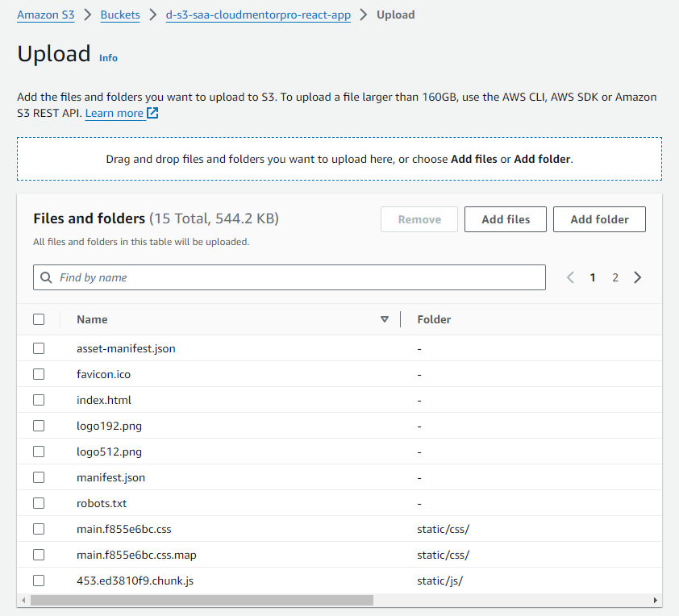Click the Name column sort triangle
This screenshot has width=679, height=616.
tap(385, 319)
